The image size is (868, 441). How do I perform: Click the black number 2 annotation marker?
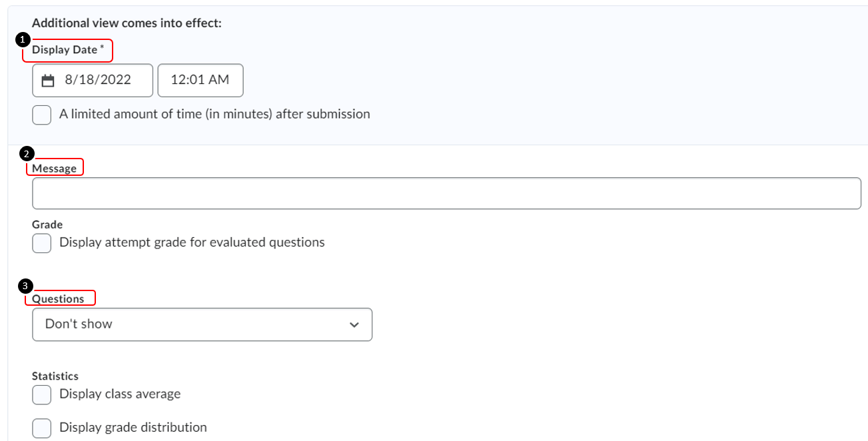(x=26, y=154)
